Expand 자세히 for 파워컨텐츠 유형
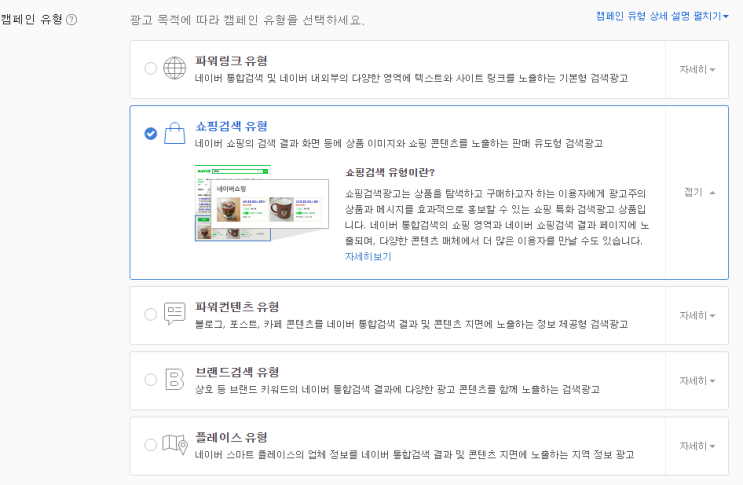The height and width of the screenshot is (485, 743). (x=697, y=315)
